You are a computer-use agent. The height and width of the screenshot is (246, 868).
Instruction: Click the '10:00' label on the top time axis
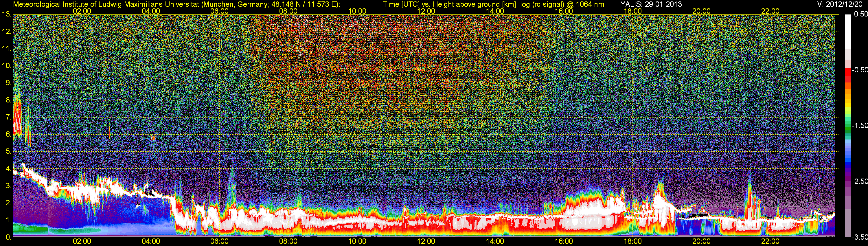pyautogui.click(x=357, y=11)
